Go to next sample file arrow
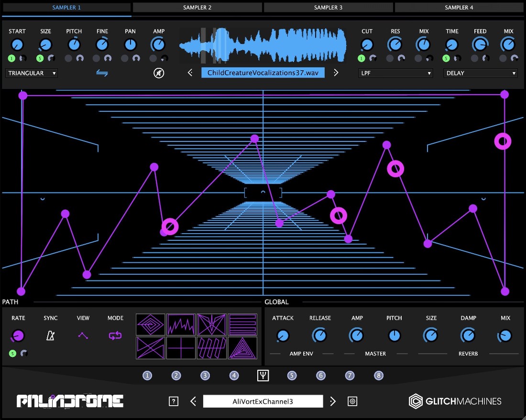 pos(336,73)
